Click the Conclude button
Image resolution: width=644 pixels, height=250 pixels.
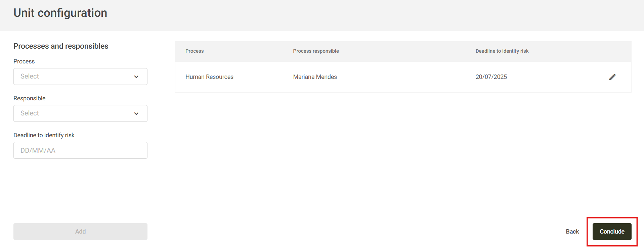[612, 232]
